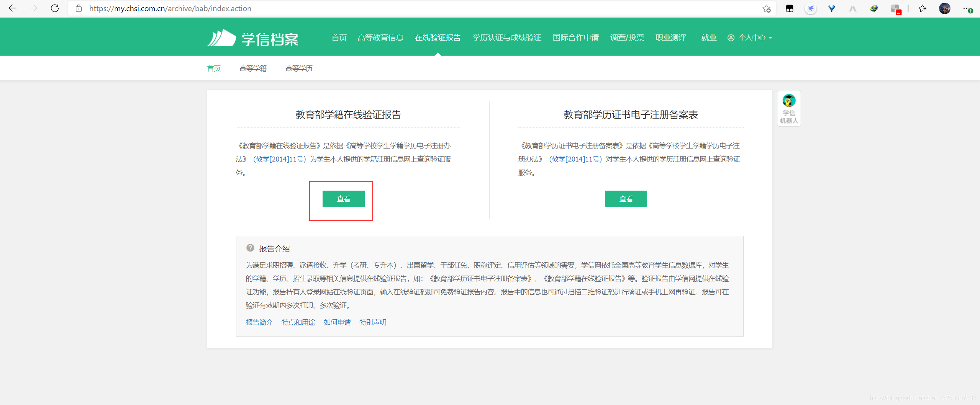Add current page to favorites with star icon
Screen dimensions: 980x405
[766, 8]
